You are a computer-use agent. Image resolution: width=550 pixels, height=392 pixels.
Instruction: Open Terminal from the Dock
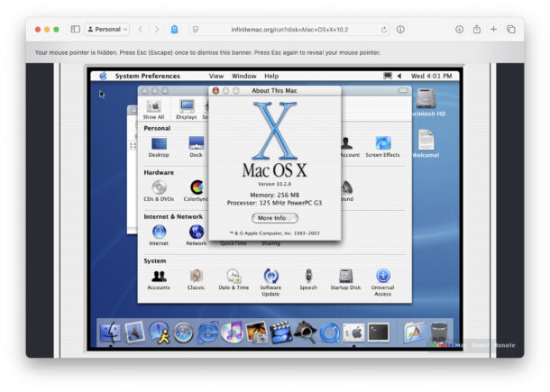(379, 333)
